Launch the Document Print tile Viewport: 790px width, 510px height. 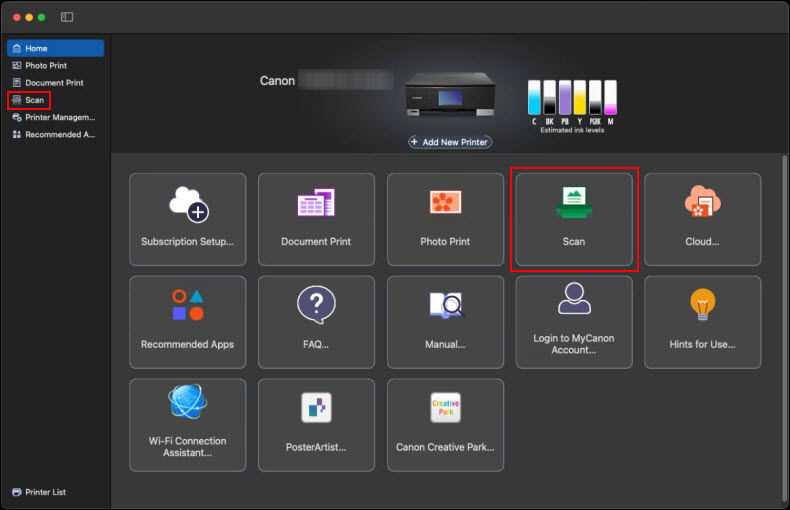[316, 219]
